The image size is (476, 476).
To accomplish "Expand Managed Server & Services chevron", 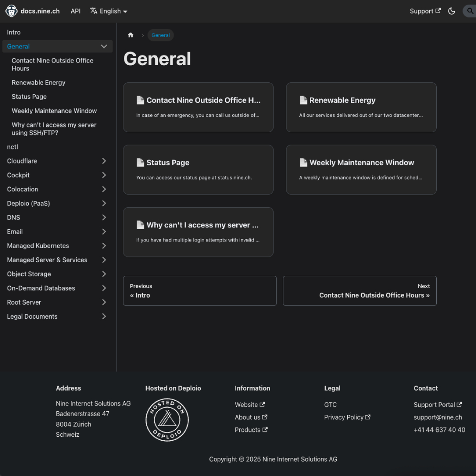I will [x=104, y=260].
